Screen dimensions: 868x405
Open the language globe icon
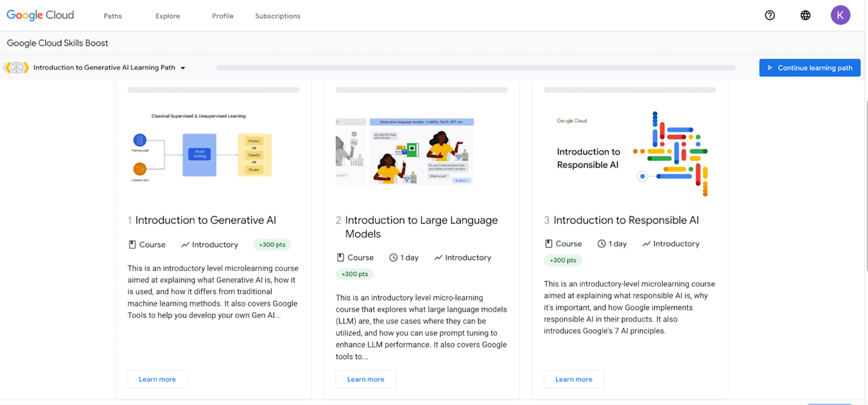805,15
